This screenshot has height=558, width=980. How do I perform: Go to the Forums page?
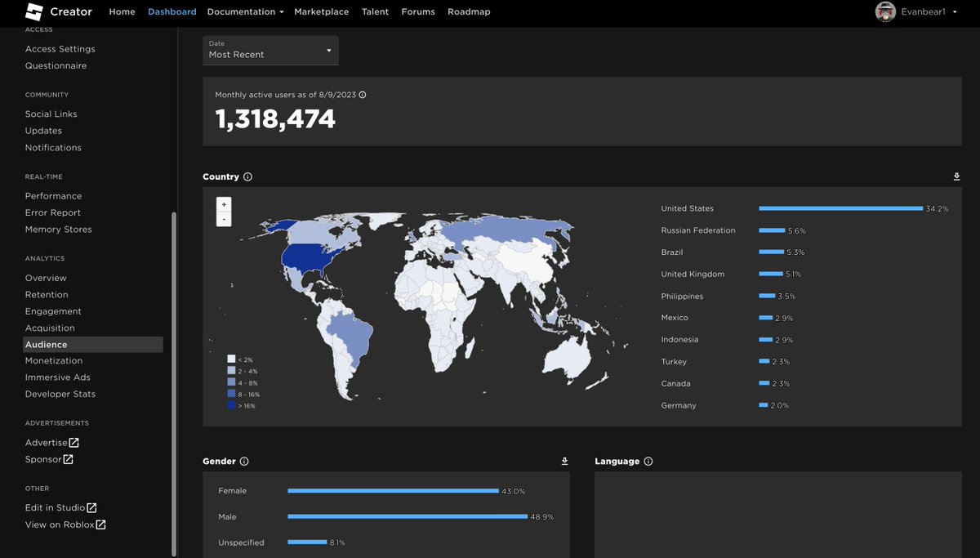(x=418, y=11)
